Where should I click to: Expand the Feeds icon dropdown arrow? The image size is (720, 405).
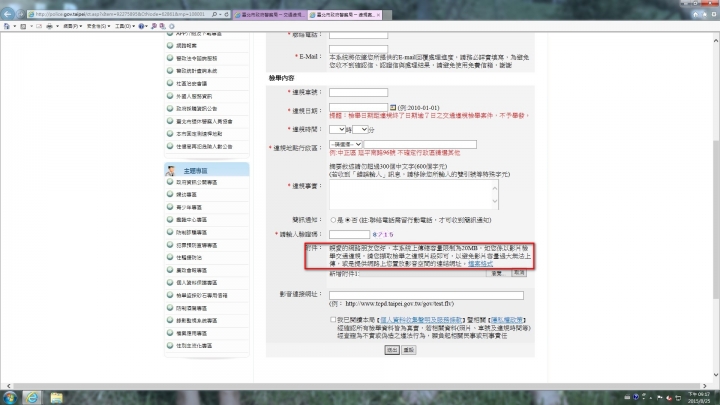point(31,26)
